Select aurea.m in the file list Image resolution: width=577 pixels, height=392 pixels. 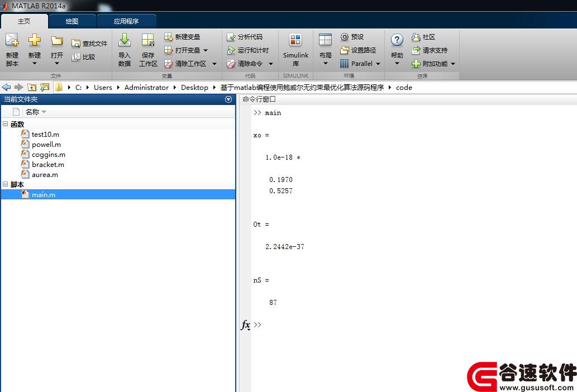(x=118, y=175)
